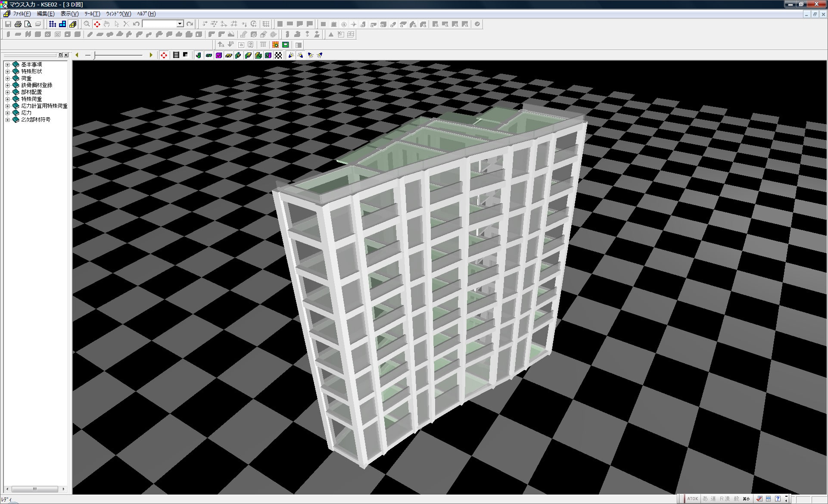This screenshot has width=828, height=504.
Task: Toggle the checkerboard floor display icon
Action: coord(278,55)
